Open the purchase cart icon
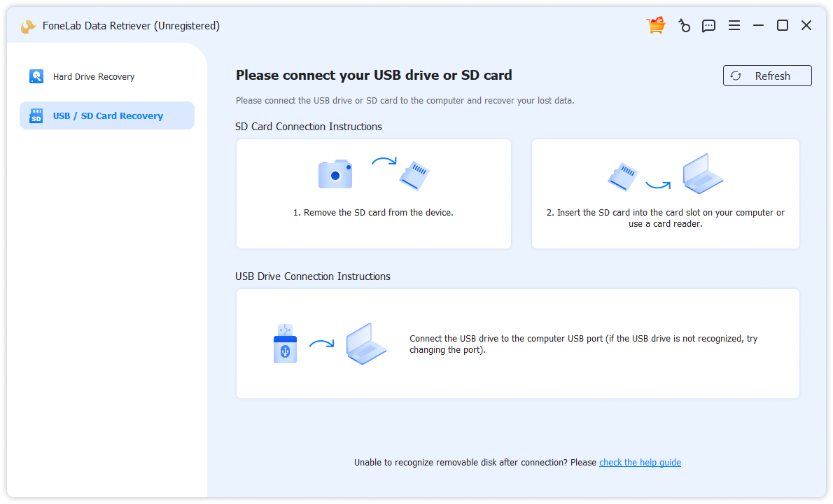Screen dimensions: 833x504 [655, 25]
